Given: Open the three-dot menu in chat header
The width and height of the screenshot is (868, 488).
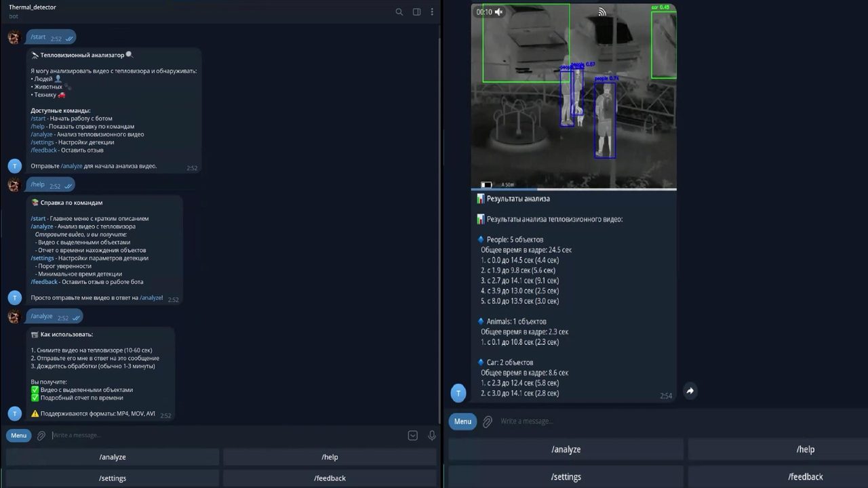Looking at the screenshot, I should [x=432, y=12].
